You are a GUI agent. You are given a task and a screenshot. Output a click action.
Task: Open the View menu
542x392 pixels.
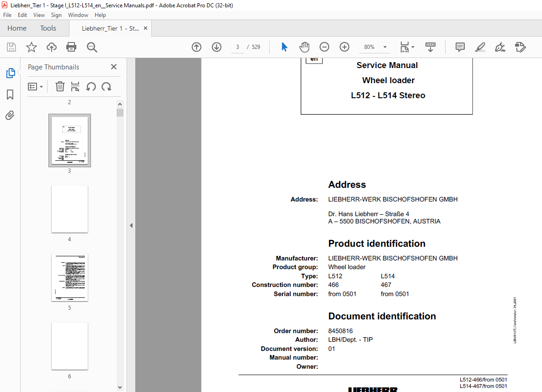(39, 15)
